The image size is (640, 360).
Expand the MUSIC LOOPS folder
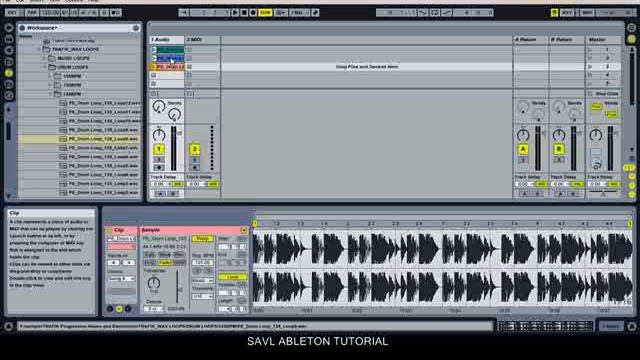(44, 58)
